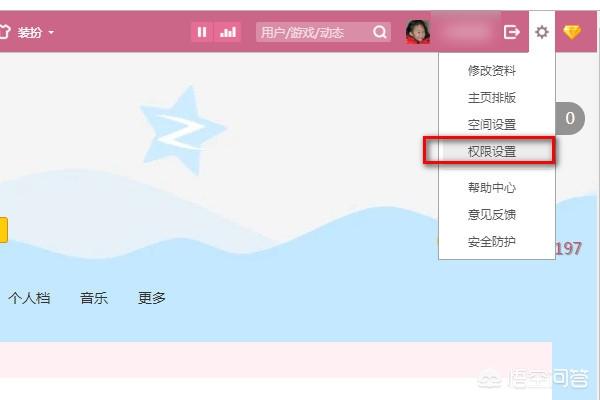
Task: Click the search magnifier icon
Action: [380, 32]
